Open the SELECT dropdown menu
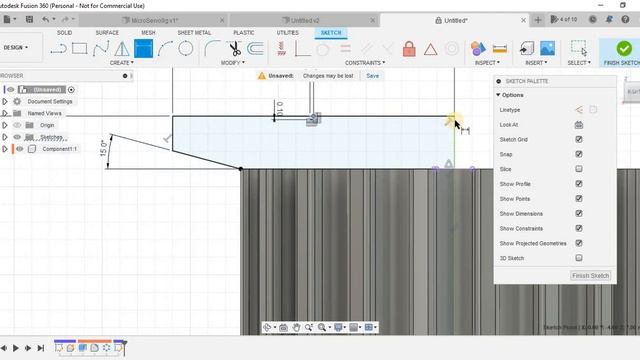This screenshot has height=360, width=640. [x=579, y=63]
